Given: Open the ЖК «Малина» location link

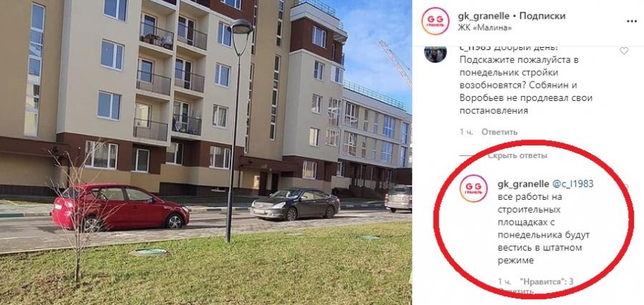Looking at the screenshot, I should (484, 28).
